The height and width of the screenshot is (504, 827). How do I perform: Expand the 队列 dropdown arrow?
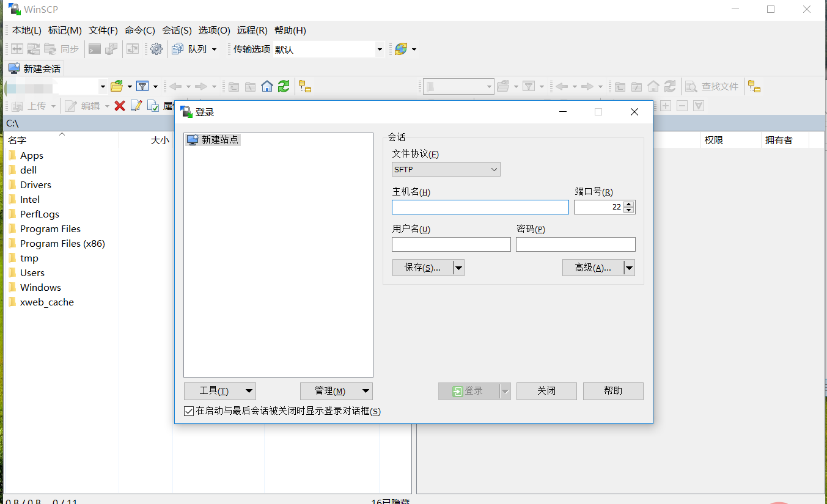coord(214,49)
